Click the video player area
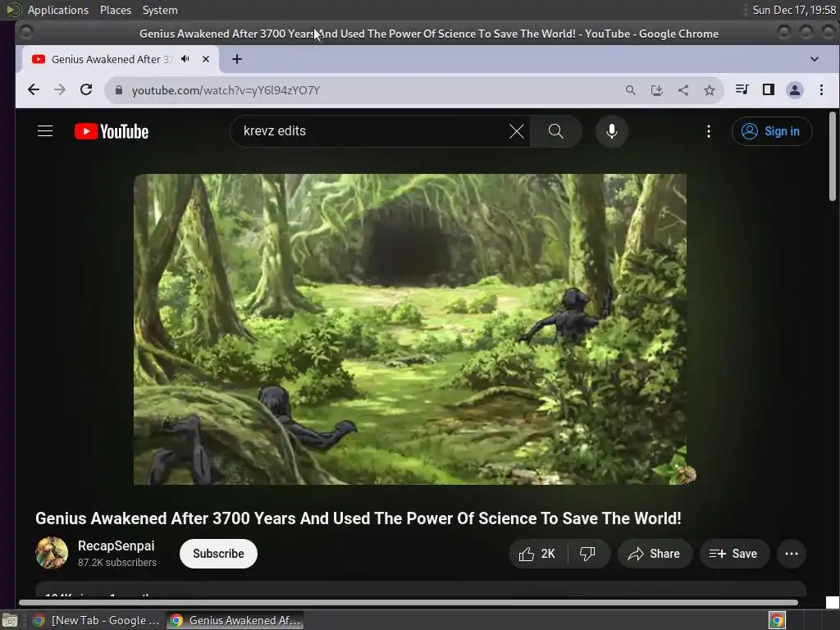This screenshot has width=840, height=630. coord(410,329)
